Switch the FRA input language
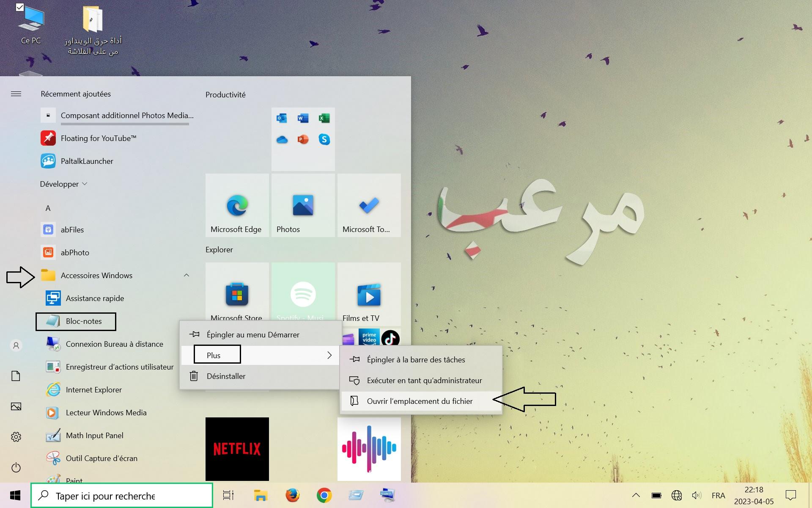 [x=718, y=495]
